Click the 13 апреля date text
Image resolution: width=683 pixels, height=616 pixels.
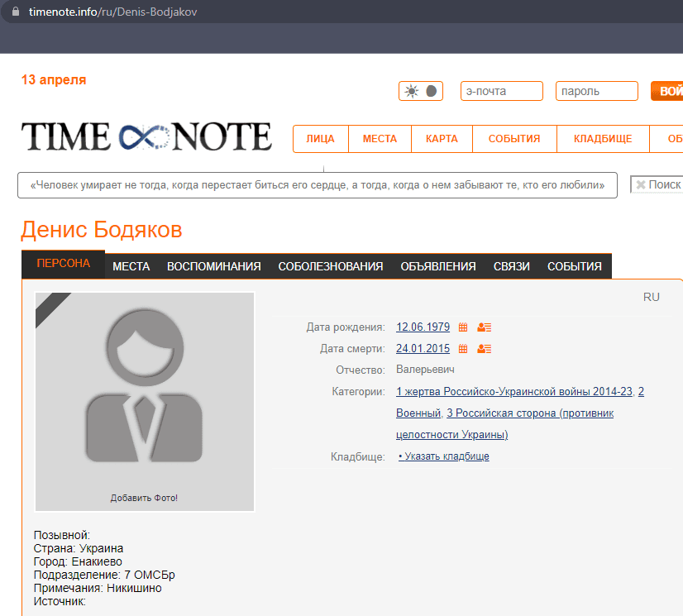point(54,79)
